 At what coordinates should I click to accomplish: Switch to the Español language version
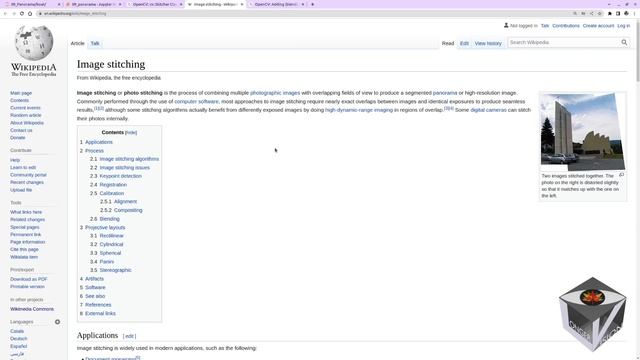[x=19, y=346]
